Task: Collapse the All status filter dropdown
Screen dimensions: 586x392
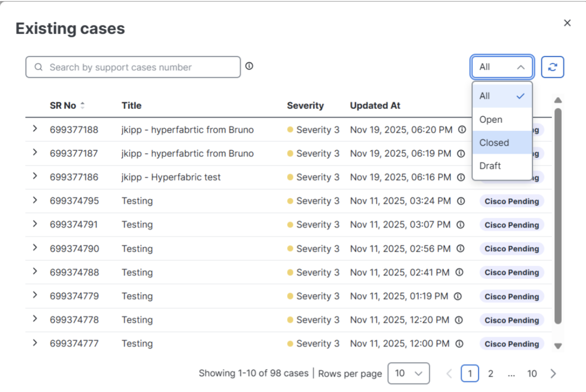Action: point(502,67)
